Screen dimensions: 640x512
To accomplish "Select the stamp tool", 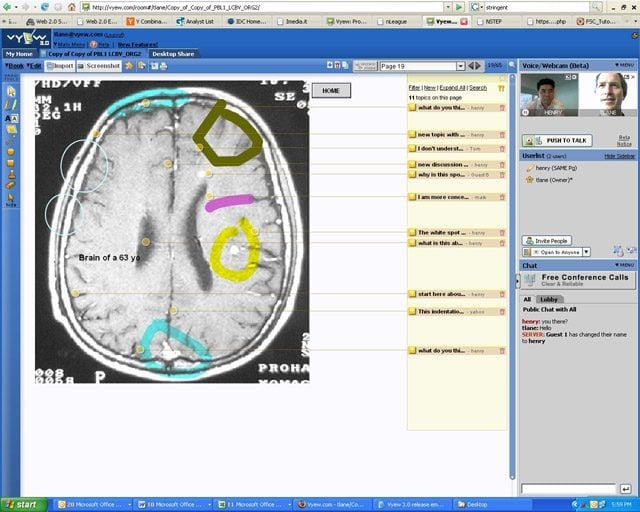I will coord(11,174).
